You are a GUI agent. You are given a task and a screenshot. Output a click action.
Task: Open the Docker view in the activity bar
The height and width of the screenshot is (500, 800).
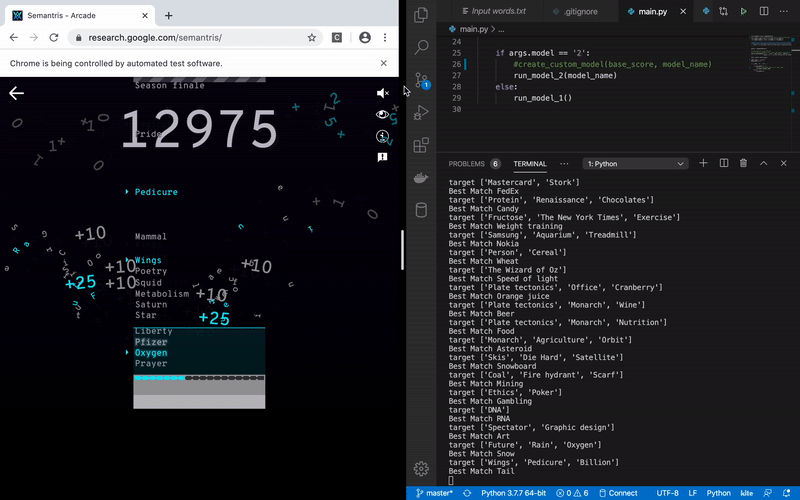421,178
